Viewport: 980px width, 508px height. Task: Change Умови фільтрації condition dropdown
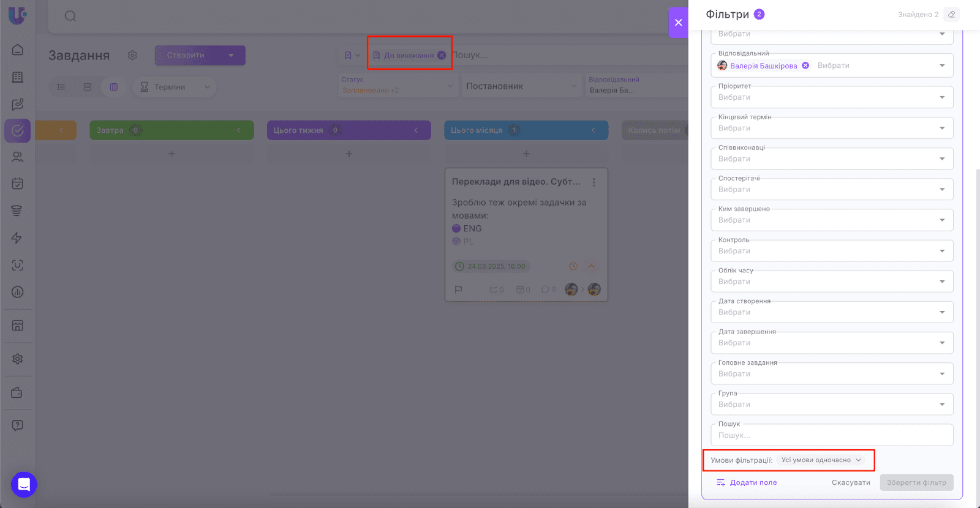(x=821, y=460)
